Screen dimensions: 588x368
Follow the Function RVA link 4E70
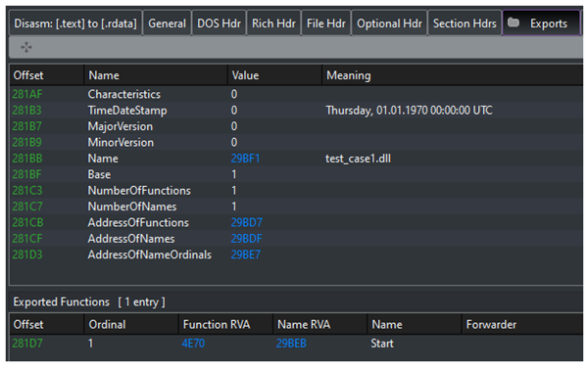click(193, 344)
